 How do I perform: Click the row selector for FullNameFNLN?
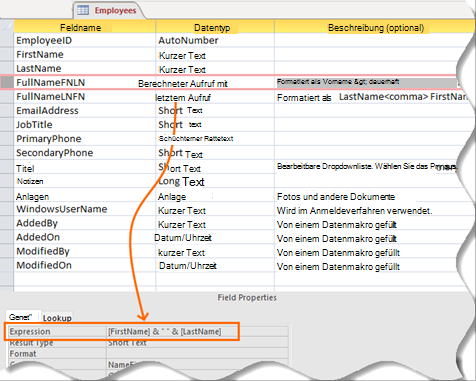[x=7, y=82]
